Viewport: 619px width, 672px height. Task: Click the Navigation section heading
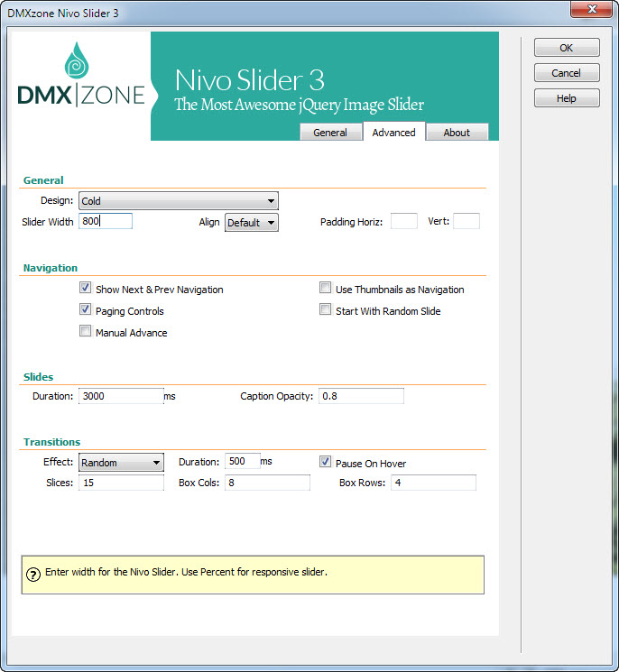coord(51,268)
